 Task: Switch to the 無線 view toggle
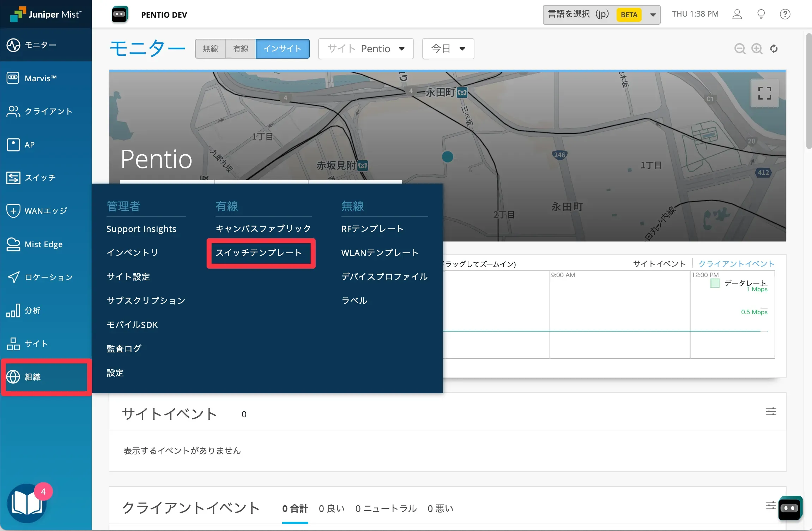point(211,49)
